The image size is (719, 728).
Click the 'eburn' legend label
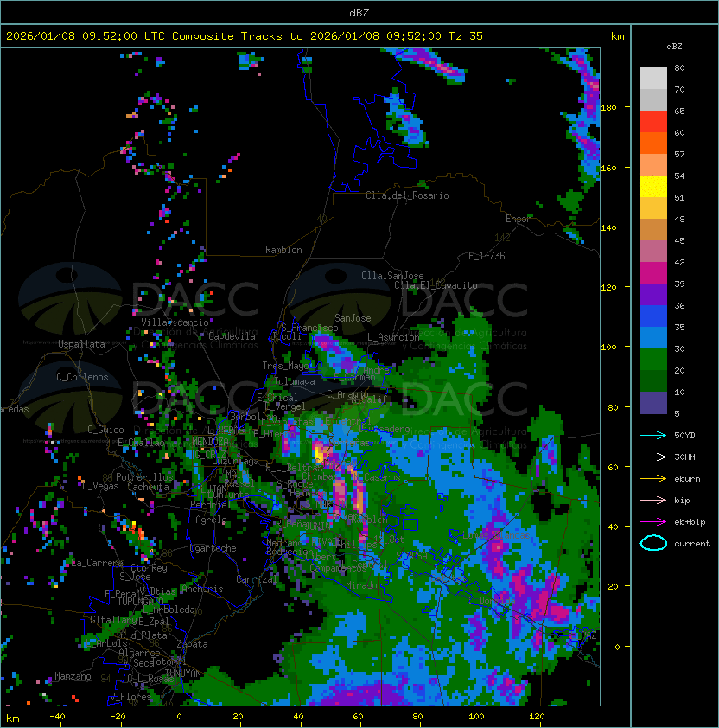coord(687,479)
